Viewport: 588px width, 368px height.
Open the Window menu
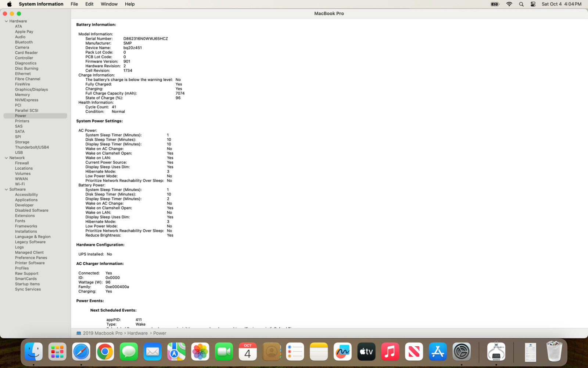[x=109, y=4]
